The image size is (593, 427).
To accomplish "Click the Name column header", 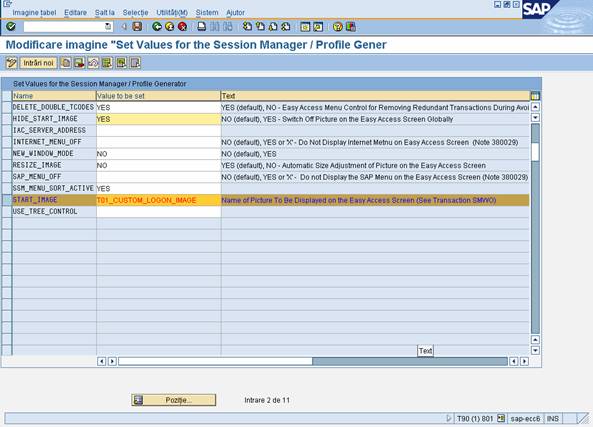I will pyautogui.click(x=54, y=96).
